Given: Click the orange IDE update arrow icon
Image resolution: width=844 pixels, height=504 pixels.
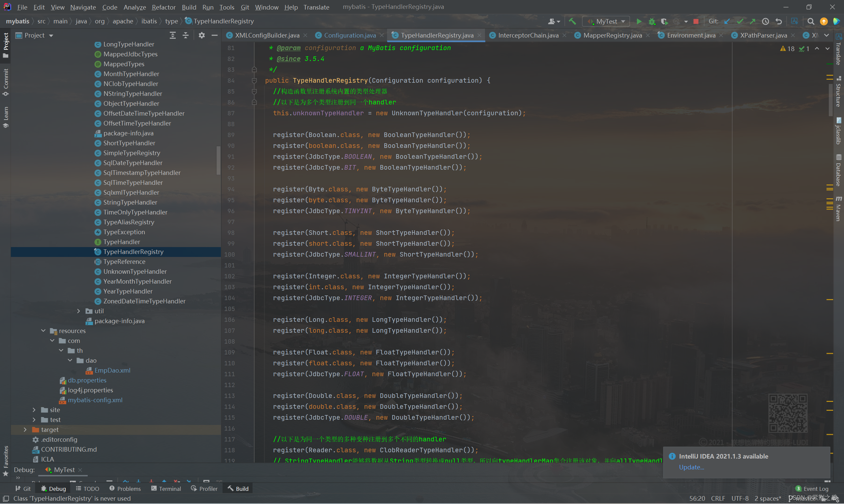Looking at the screenshot, I should [x=824, y=21].
